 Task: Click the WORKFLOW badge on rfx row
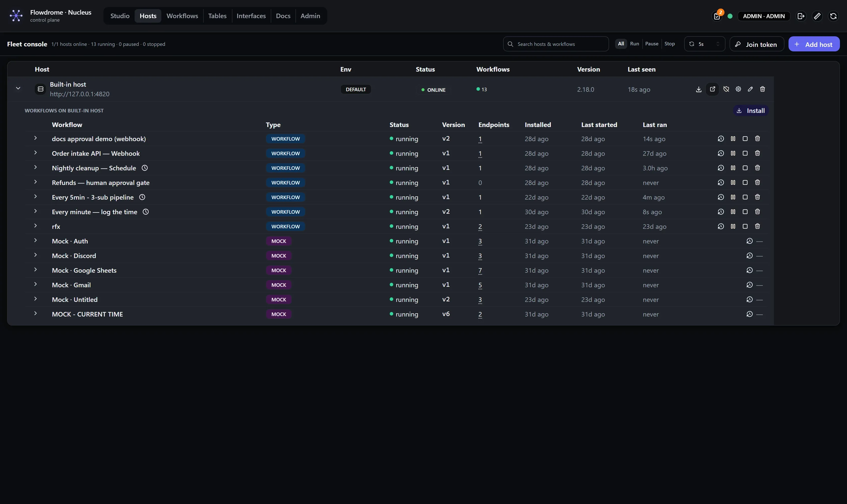coord(285,227)
